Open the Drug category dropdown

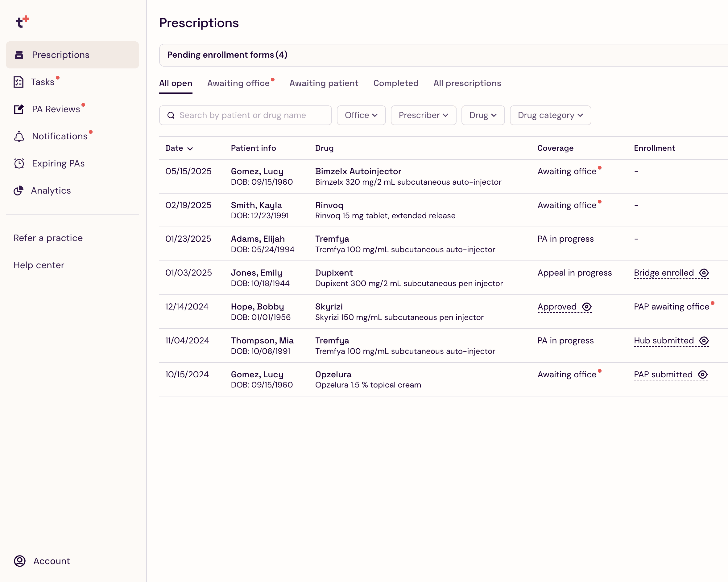pos(550,115)
